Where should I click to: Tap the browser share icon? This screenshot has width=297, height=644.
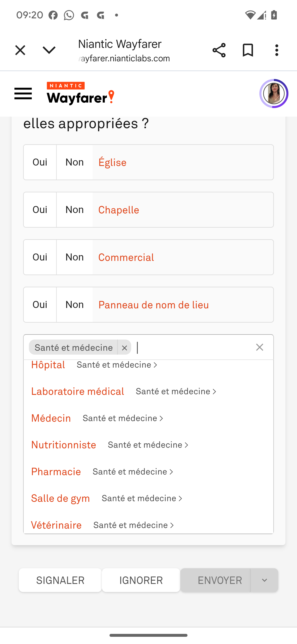[x=219, y=50]
